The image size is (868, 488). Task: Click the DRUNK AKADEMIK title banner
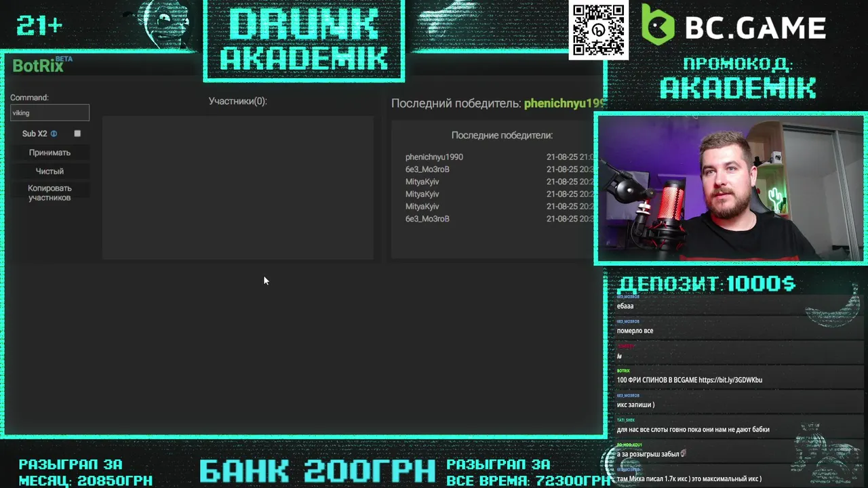click(304, 39)
